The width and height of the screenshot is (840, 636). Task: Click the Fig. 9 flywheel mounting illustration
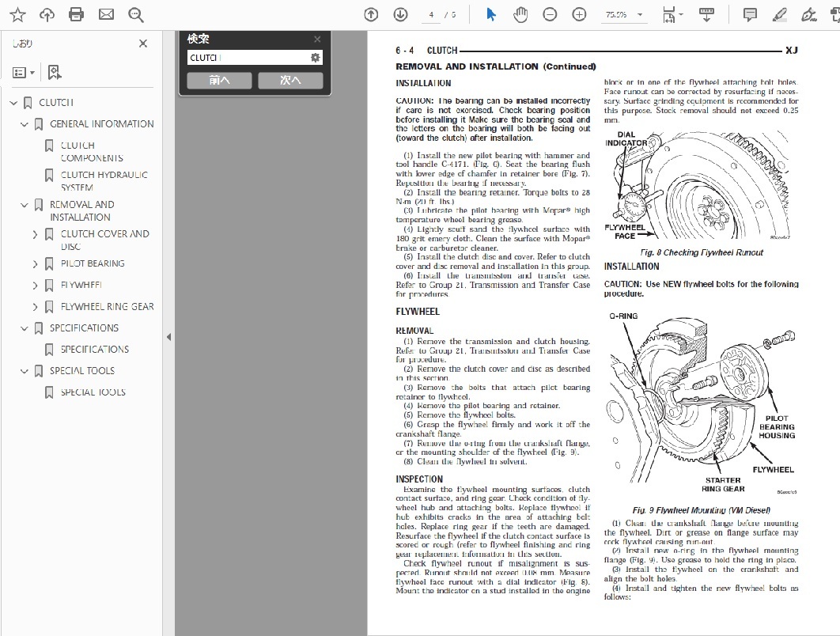702,403
